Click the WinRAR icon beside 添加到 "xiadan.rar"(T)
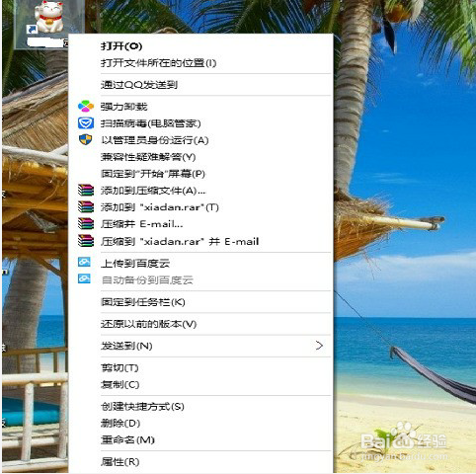The height and width of the screenshot is (474, 476). [x=86, y=206]
